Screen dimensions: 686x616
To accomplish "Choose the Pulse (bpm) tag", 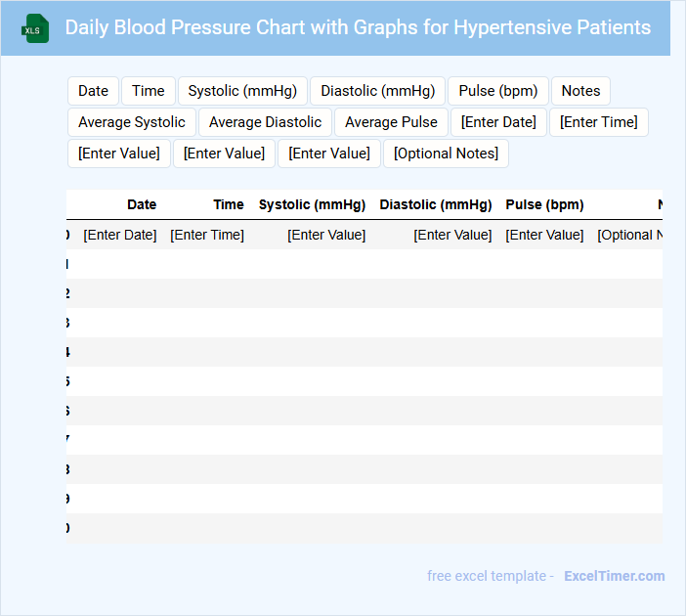I will pos(498,91).
